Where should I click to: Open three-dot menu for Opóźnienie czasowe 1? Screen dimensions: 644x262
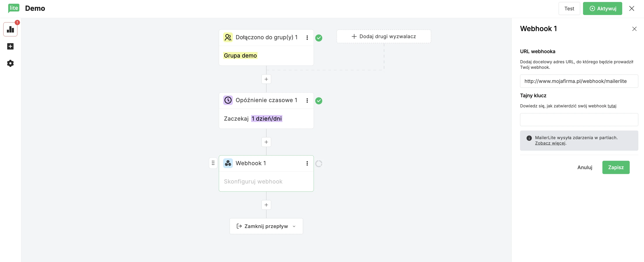(x=307, y=100)
